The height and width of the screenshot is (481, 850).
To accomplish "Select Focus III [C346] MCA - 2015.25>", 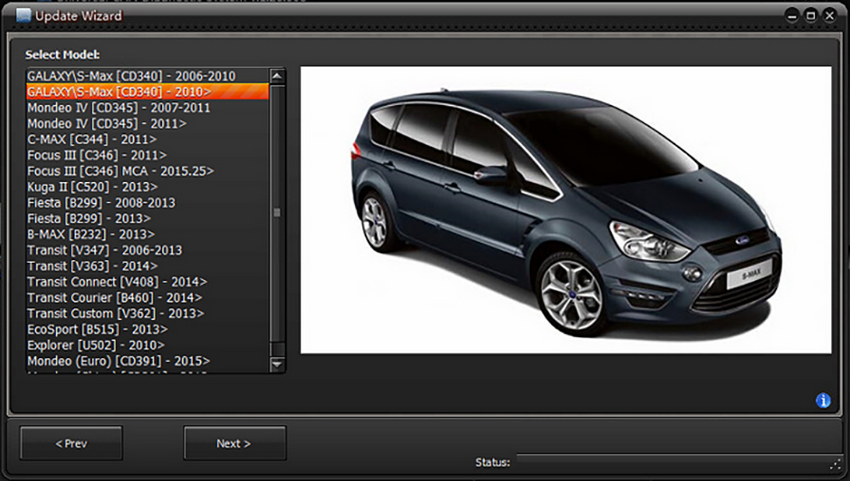I will 147,171.
